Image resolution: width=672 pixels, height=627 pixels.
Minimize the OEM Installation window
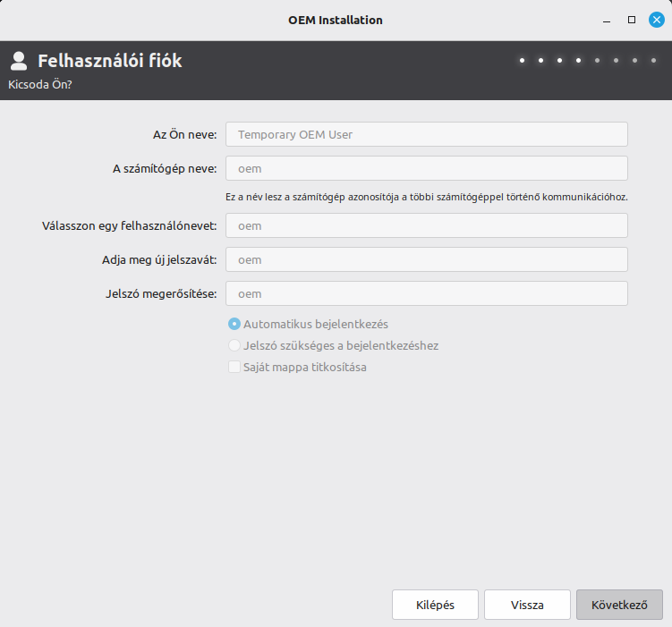click(608, 20)
